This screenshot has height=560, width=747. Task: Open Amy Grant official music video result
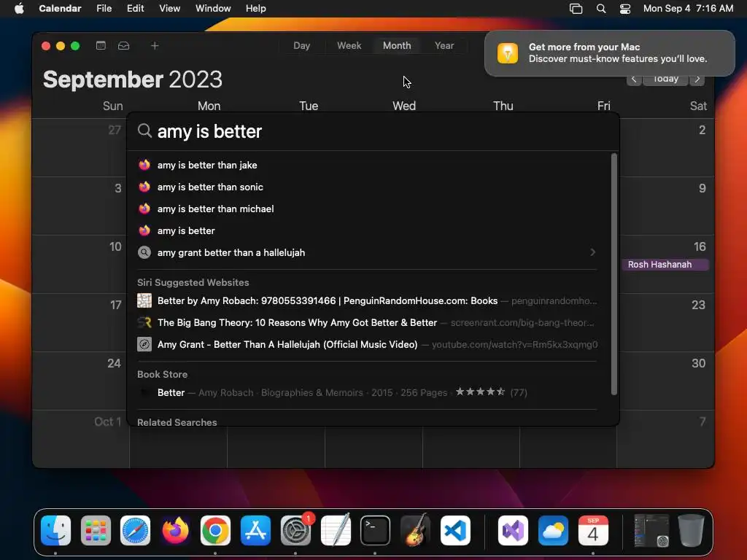click(367, 344)
